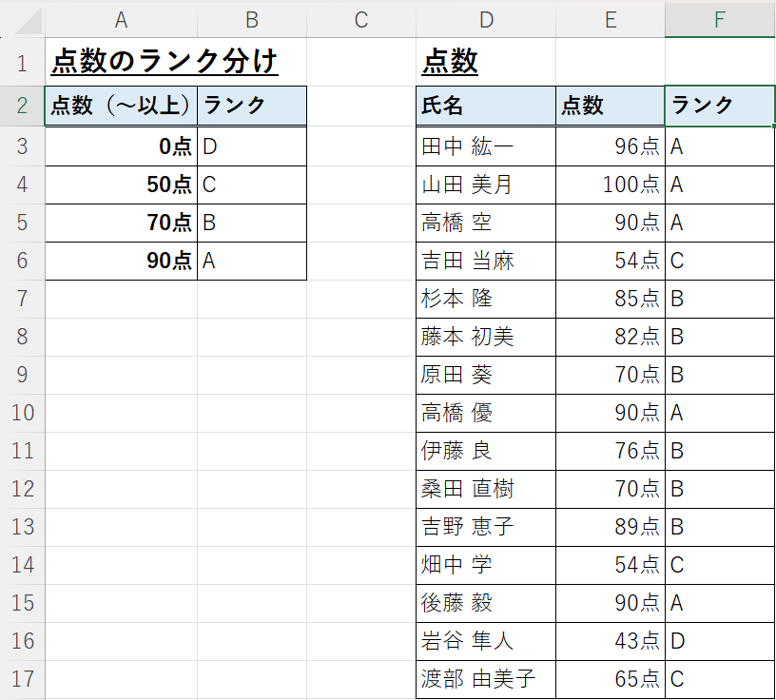Click the 100点 score cell

(611, 185)
